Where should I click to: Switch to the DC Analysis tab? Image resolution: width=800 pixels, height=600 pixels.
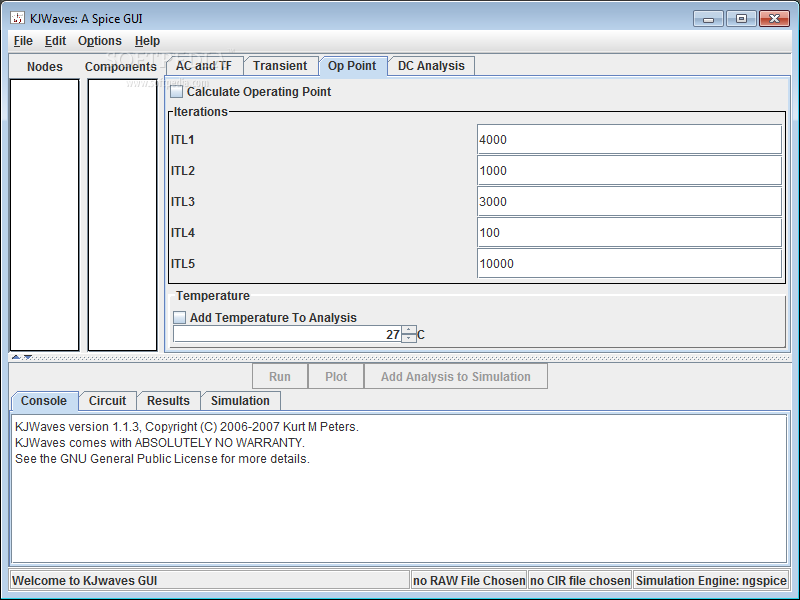tap(431, 66)
